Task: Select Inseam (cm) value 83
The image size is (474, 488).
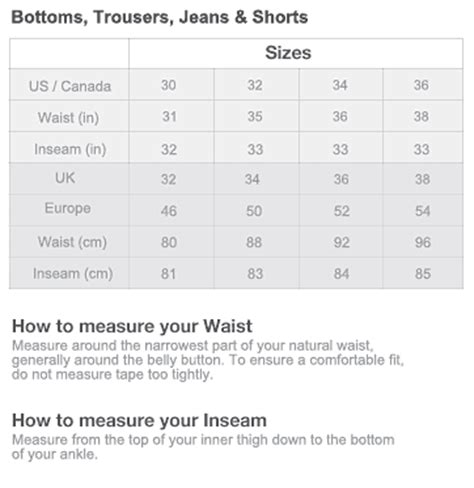Action: pyautogui.click(x=255, y=274)
